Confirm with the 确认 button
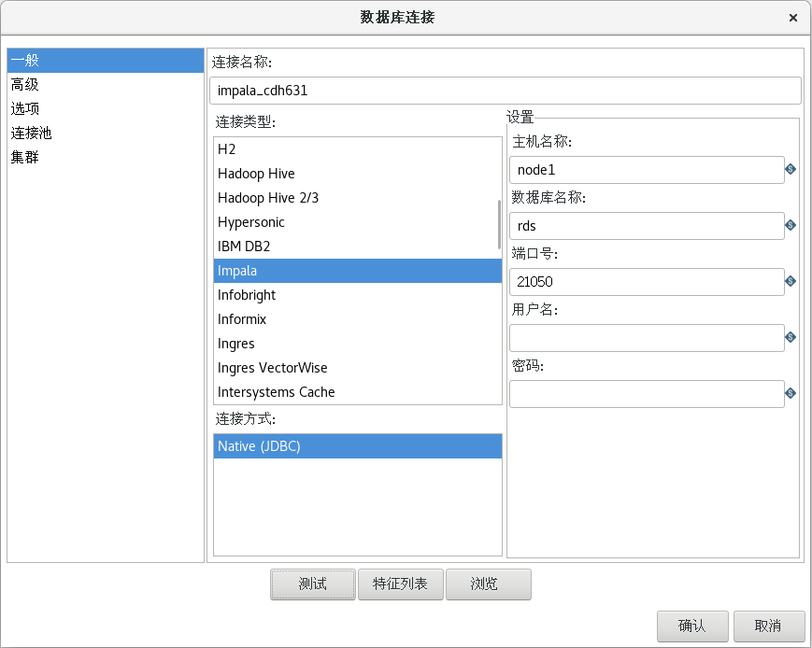Image resolution: width=812 pixels, height=648 pixels. point(692,627)
